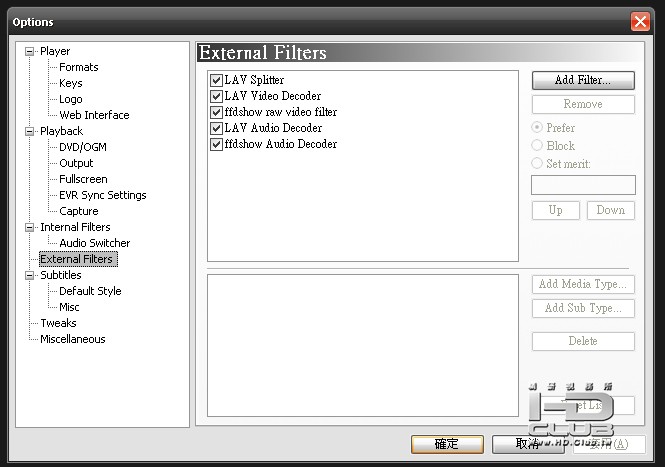Collapse the Player tree node
665x467 pixels.
pos(29,51)
